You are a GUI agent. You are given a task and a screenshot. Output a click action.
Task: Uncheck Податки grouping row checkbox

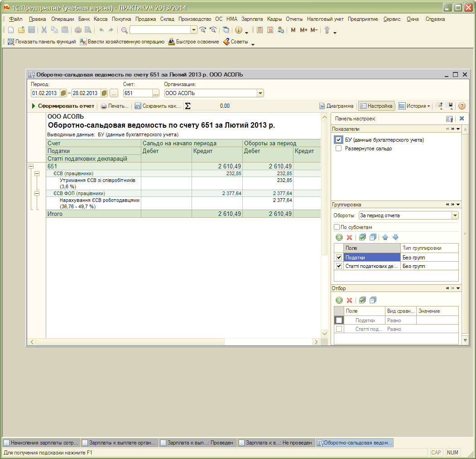pos(339,257)
